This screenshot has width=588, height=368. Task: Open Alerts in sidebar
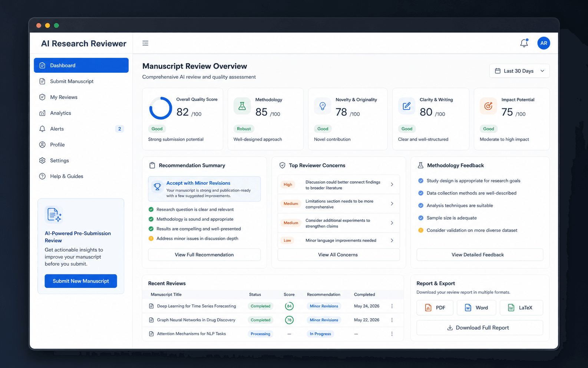tap(81, 129)
